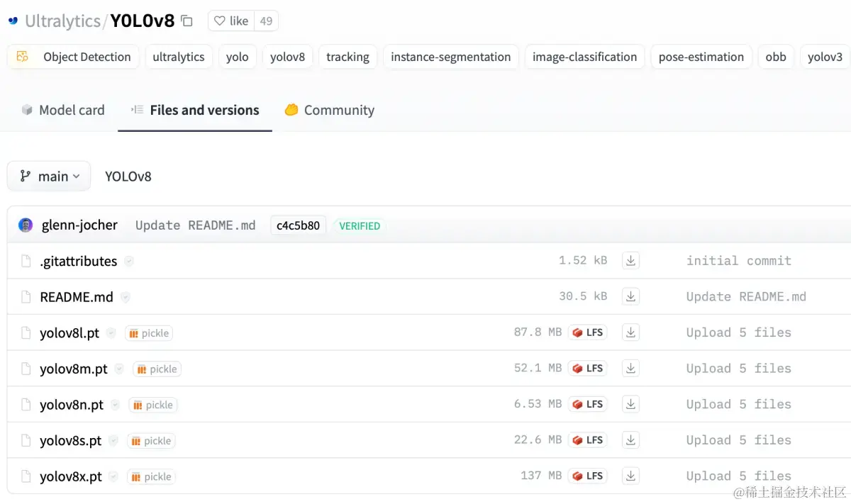This screenshot has width=851, height=504.
Task: Open the .gitattributes file
Action: coord(79,262)
